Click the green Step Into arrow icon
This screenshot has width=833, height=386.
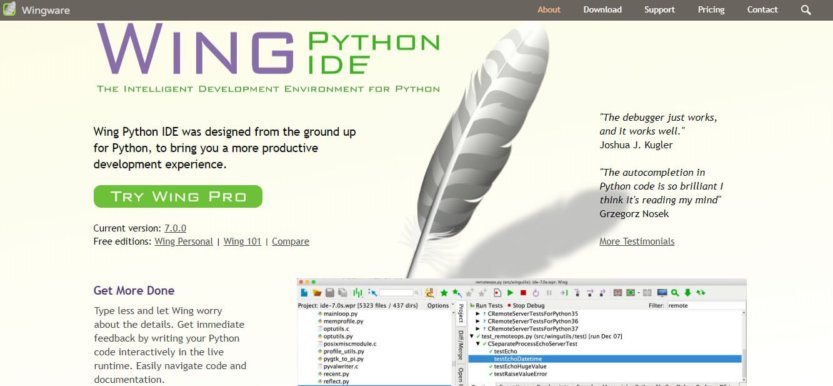point(564,293)
